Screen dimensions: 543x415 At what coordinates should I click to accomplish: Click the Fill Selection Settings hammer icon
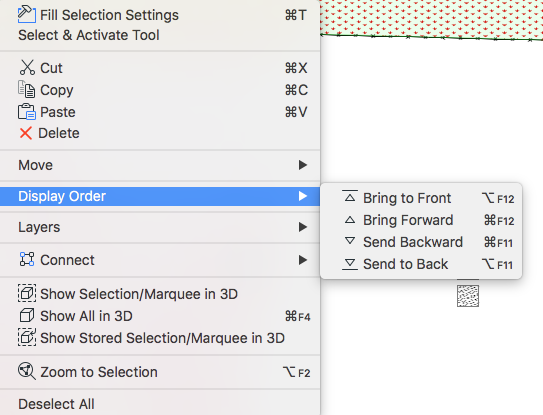(27, 15)
